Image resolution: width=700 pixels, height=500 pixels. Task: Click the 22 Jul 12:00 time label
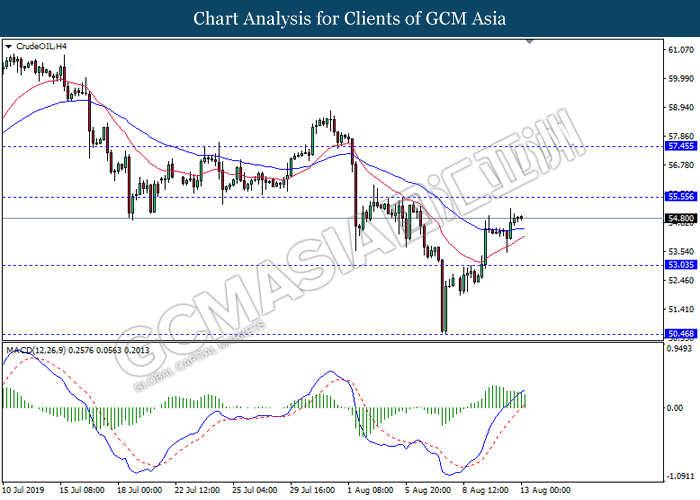(197, 490)
